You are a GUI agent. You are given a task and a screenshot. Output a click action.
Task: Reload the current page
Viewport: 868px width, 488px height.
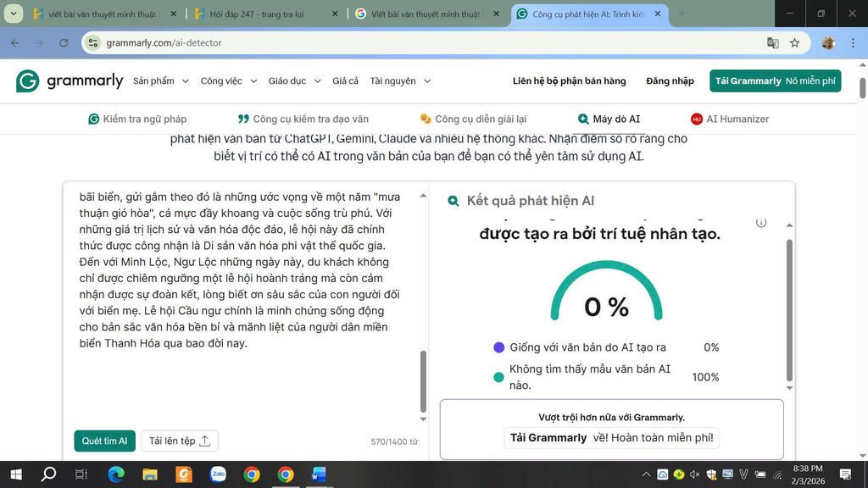coord(64,42)
